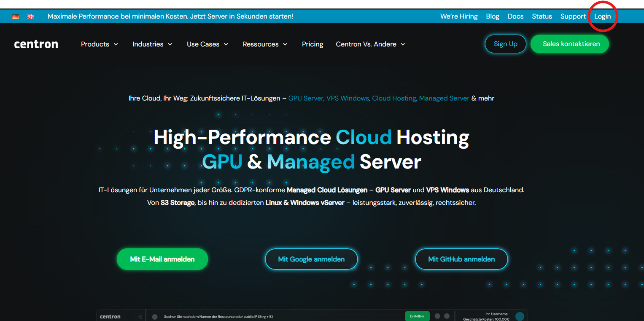Choose Mit Google anmelden
Image resolution: width=644 pixels, height=321 pixels.
311,259
